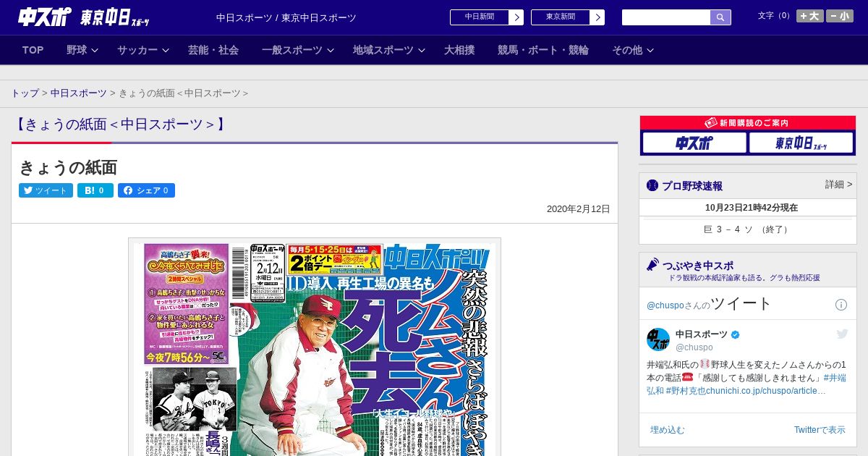
Task: Decrease font size with the 小 button
Action: [x=840, y=16]
